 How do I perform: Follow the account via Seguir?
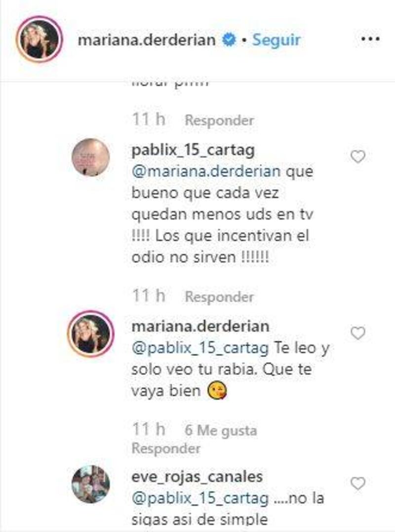pyautogui.click(x=276, y=40)
